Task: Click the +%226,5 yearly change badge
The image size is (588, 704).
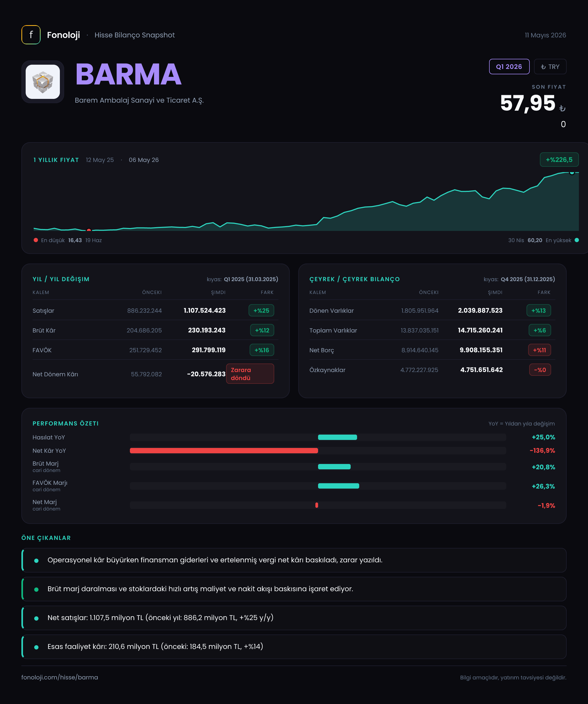Action: (559, 160)
